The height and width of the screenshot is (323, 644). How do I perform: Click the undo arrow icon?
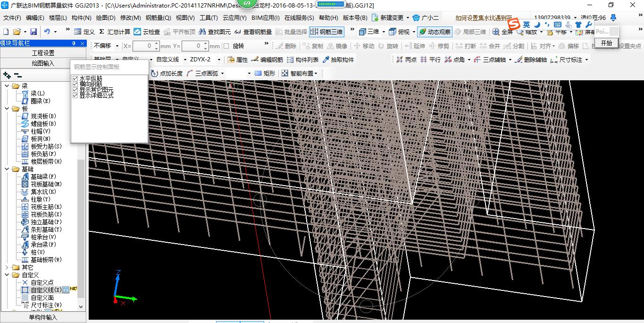[x=47, y=32]
